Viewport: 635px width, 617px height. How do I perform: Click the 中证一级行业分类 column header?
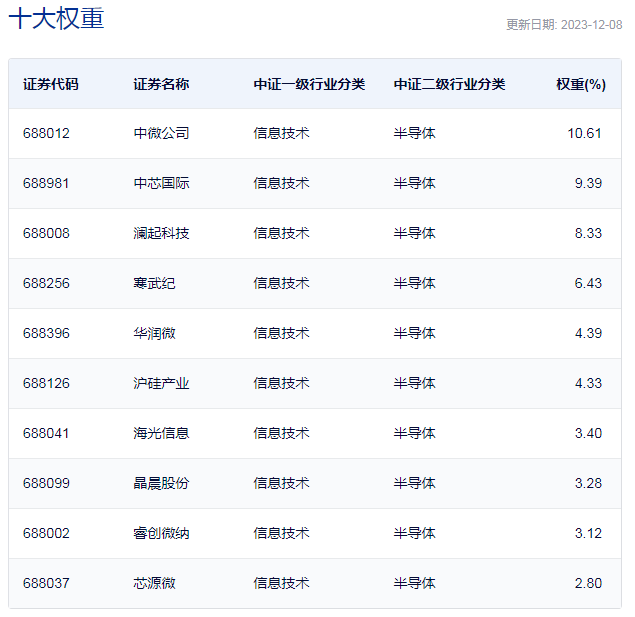point(309,84)
